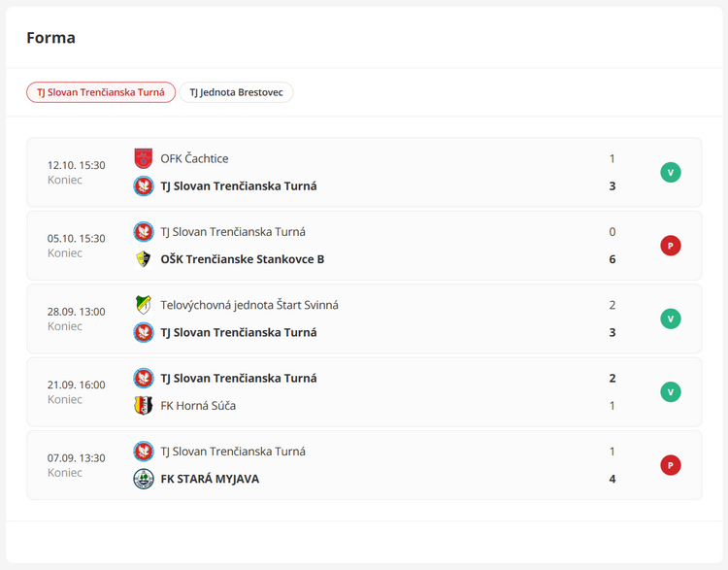Screen dimensions: 728x570
Task: Open the OŠK Trenčianske Stankovce B link
Action: pyautogui.click(x=243, y=259)
